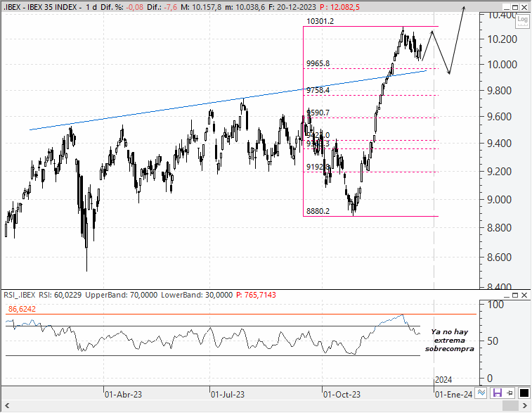
Task: Click the Fibonacci label '8880.2'
Action: click(318, 211)
